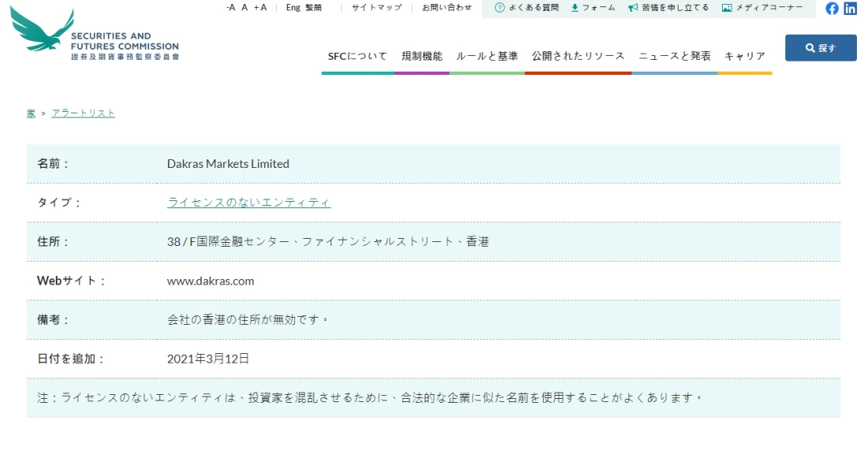
Task: Open the ニュースと発表 menu
Action: point(675,56)
